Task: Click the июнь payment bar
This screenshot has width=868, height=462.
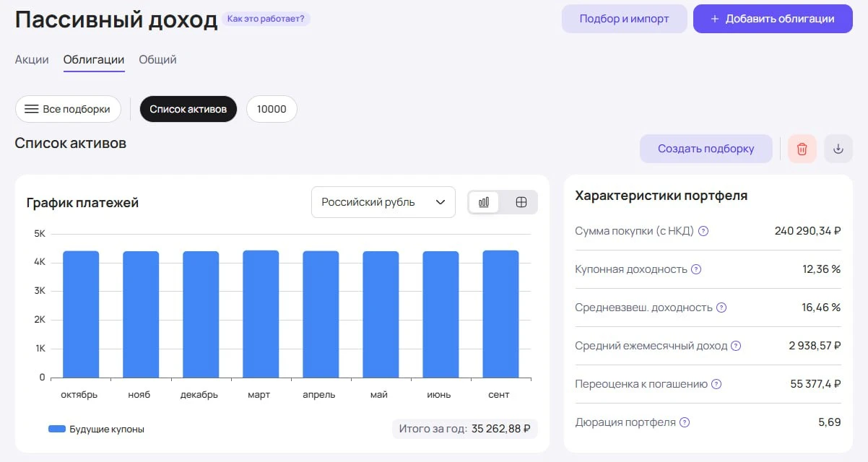Action: pos(440,314)
